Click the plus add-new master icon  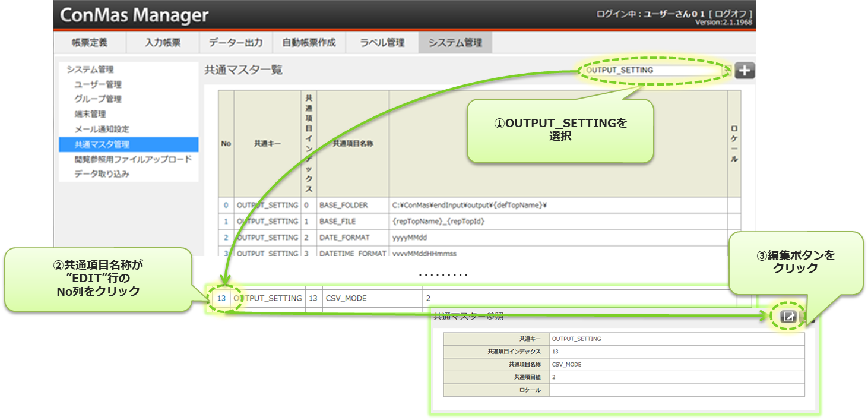745,70
